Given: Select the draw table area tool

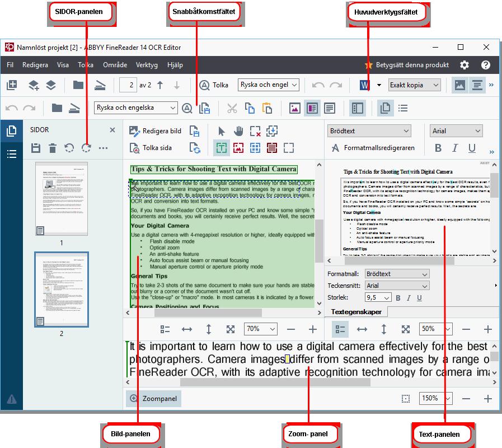Looking at the screenshot, I should 255,148.
